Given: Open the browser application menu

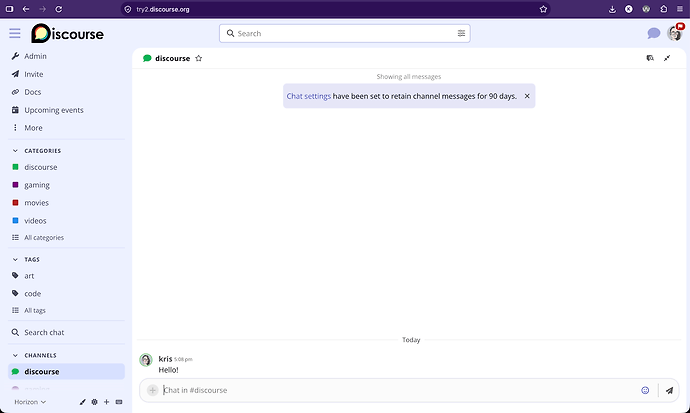Looking at the screenshot, I should 680,9.
